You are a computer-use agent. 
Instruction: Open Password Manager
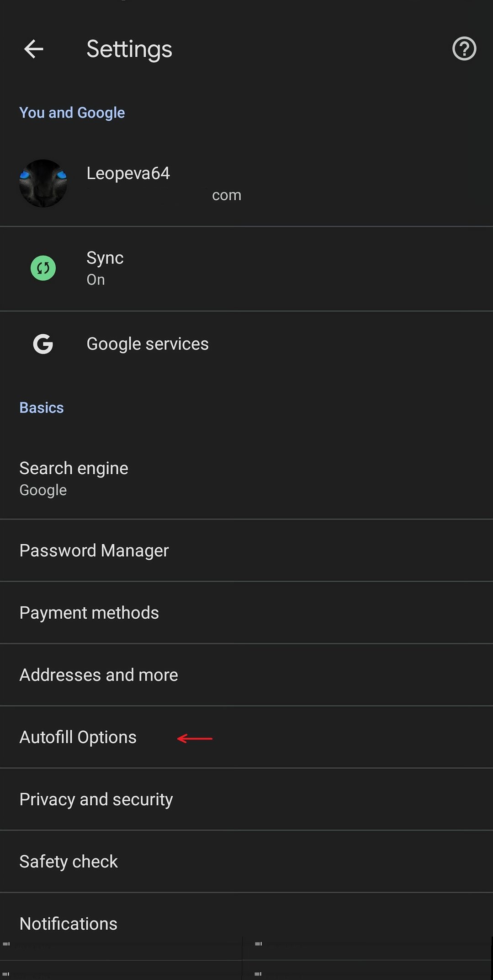point(94,551)
